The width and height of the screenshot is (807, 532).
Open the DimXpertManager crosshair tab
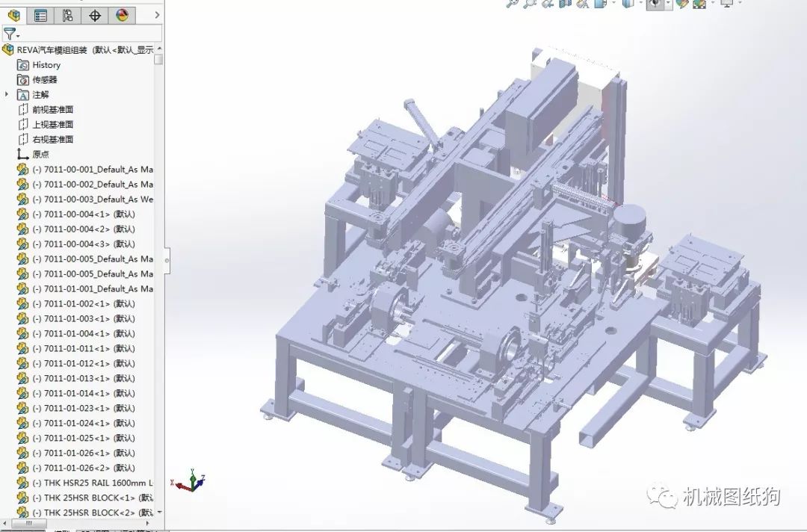95,16
